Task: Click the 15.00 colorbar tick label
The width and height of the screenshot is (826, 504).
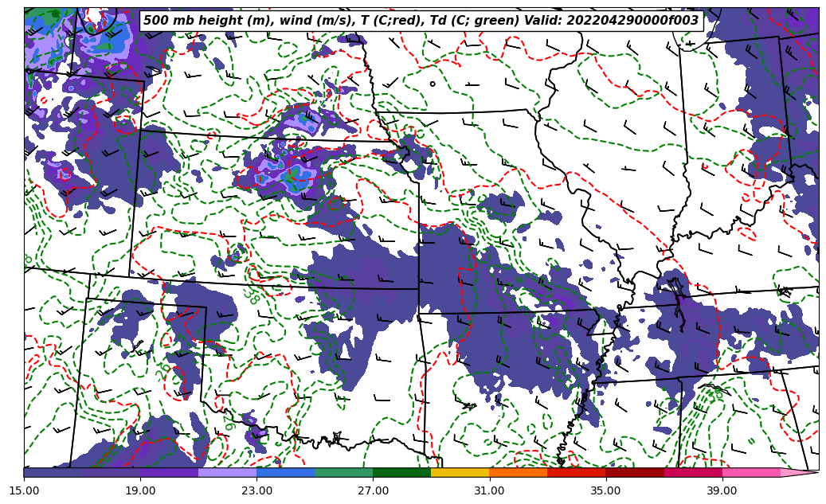Action: click(24, 490)
